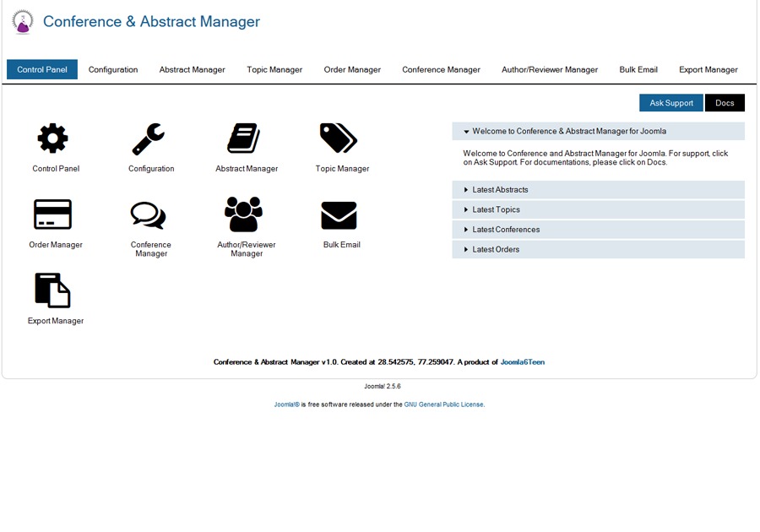Viewport: 760px width, 532px height.
Task: Select the Control Panel tab
Action: pos(42,69)
